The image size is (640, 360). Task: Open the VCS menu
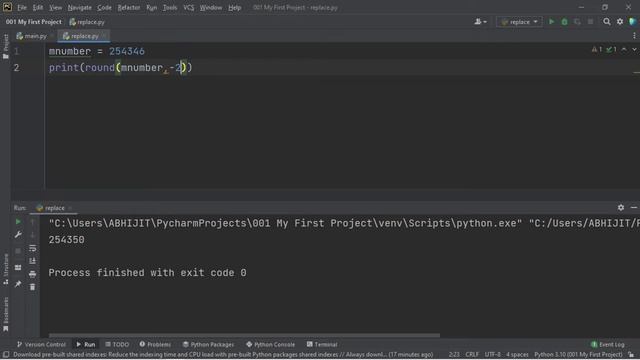point(189,7)
